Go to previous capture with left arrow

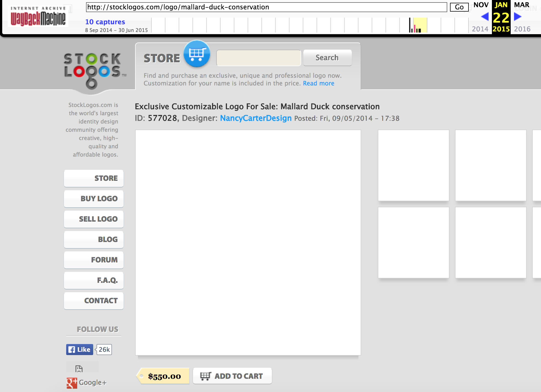(484, 17)
